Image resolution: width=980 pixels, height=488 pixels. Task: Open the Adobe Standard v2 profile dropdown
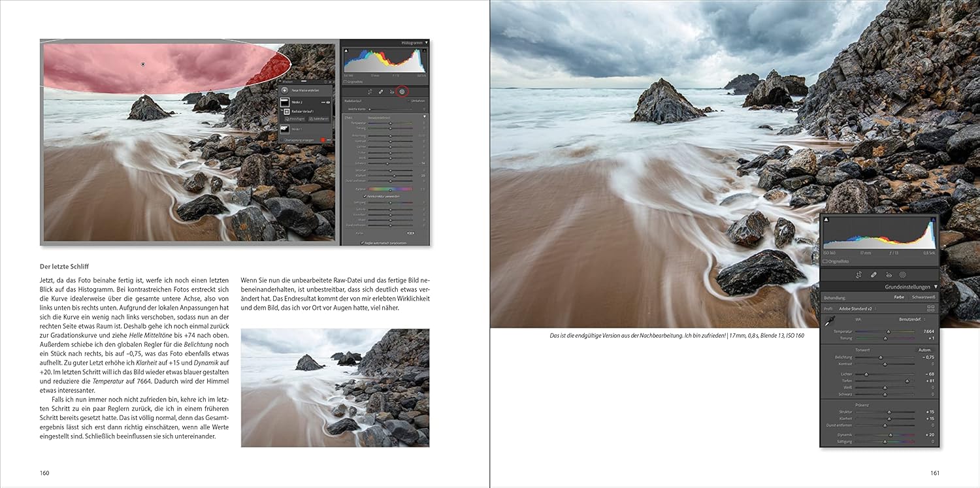coord(857,308)
